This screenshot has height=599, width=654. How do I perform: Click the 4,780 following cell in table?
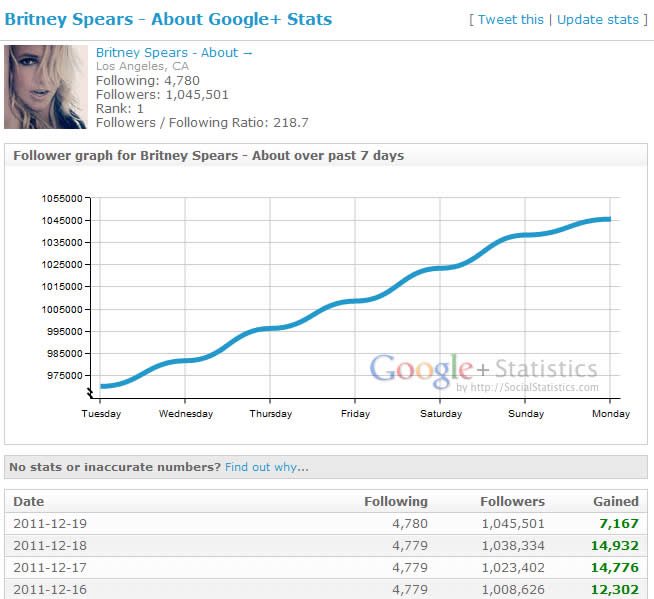coord(410,523)
